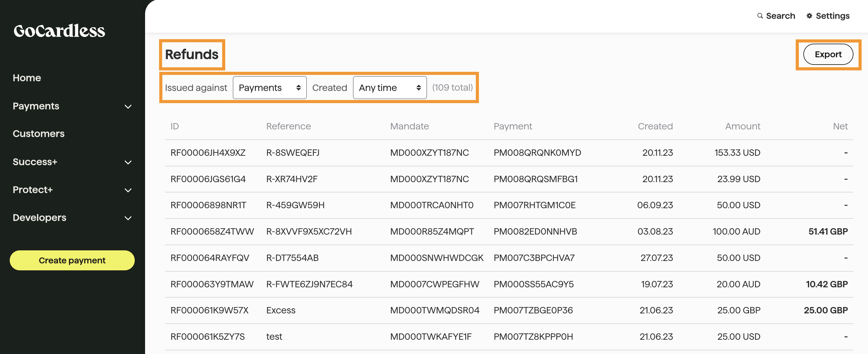Click the Export button
This screenshot has height=354, width=868.
(828, 54)
